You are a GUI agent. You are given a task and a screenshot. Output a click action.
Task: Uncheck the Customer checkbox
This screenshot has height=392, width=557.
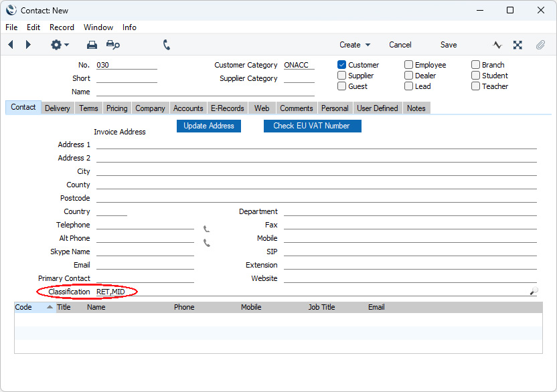(342, 65)
